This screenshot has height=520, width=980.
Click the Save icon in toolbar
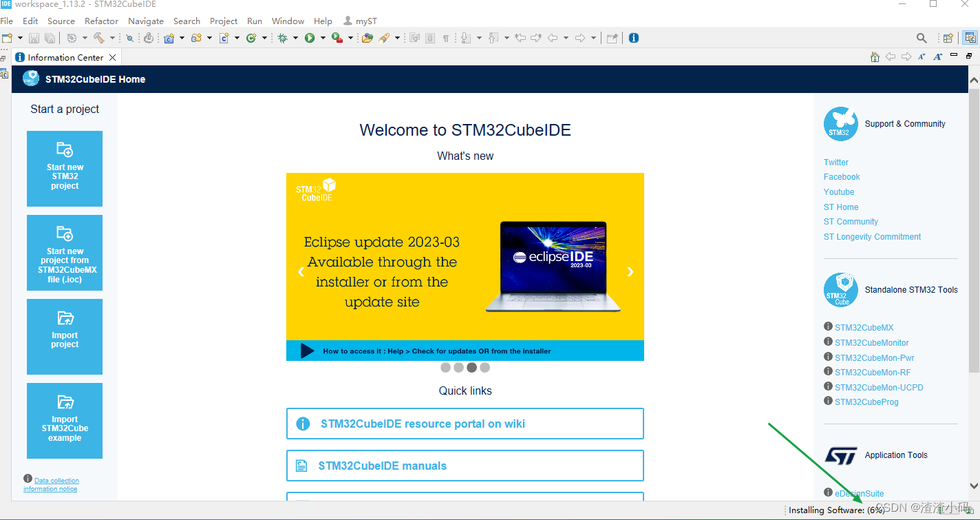point(34,38)
